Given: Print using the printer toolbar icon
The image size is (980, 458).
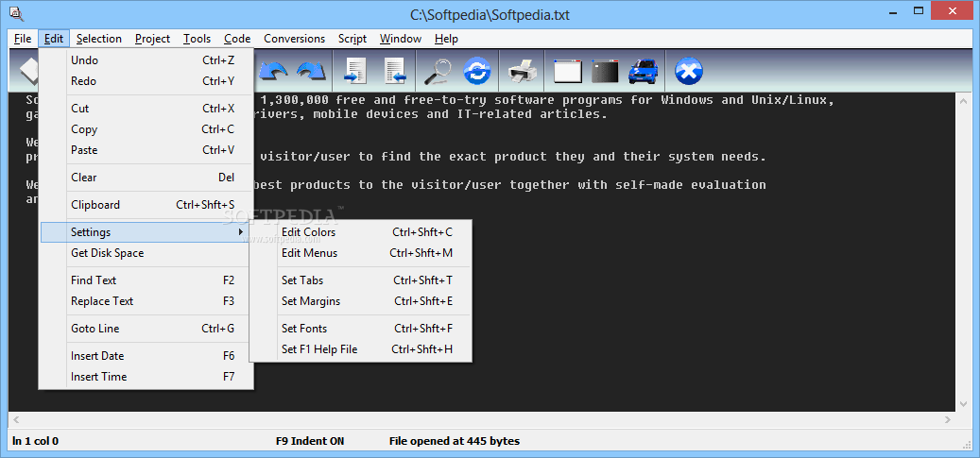Looking at the screenshot, I should (522, 71).
